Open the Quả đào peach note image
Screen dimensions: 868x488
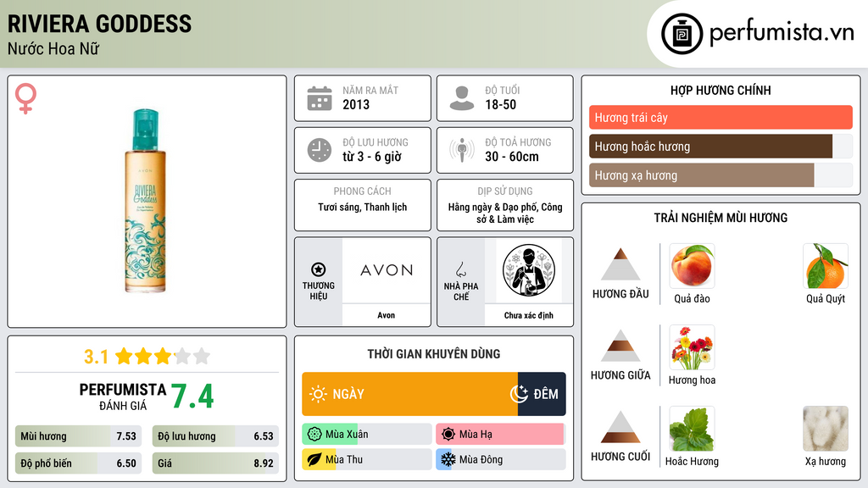692,266
